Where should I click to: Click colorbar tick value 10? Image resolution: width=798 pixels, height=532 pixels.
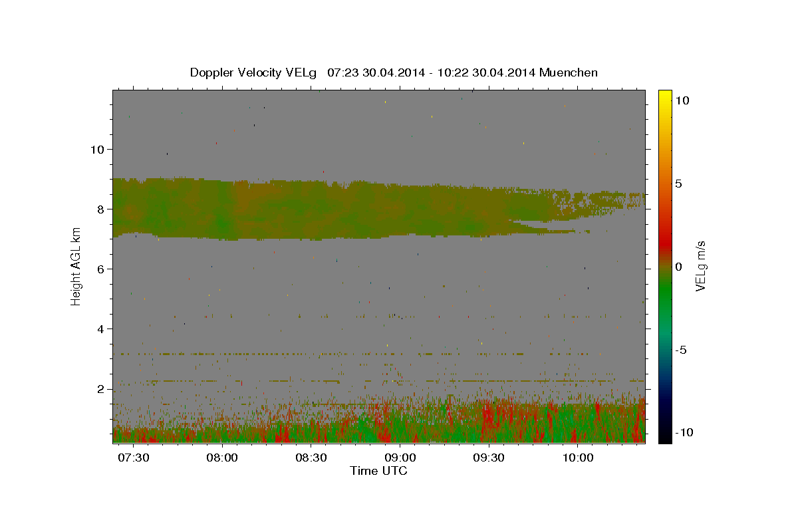click(x=682, y=100)
